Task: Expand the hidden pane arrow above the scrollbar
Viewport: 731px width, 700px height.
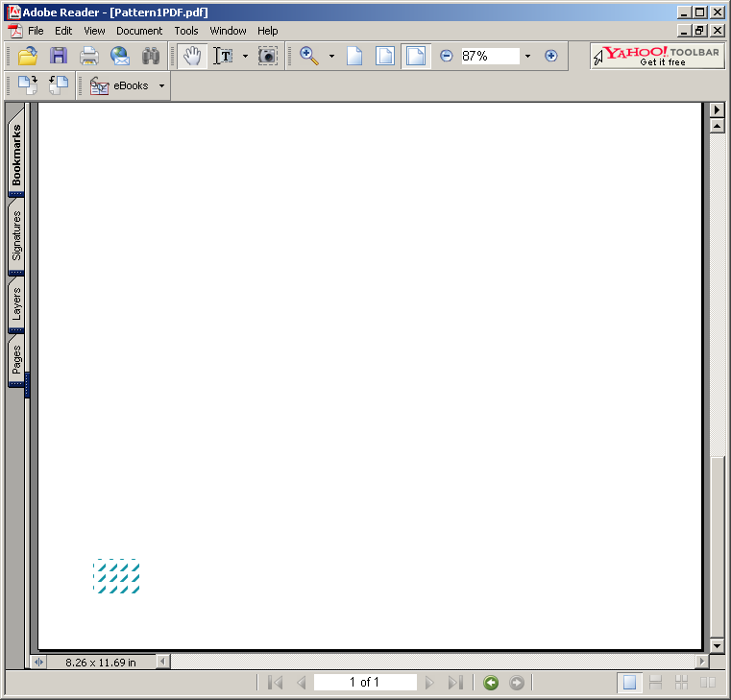Action: tap(717, 110)
